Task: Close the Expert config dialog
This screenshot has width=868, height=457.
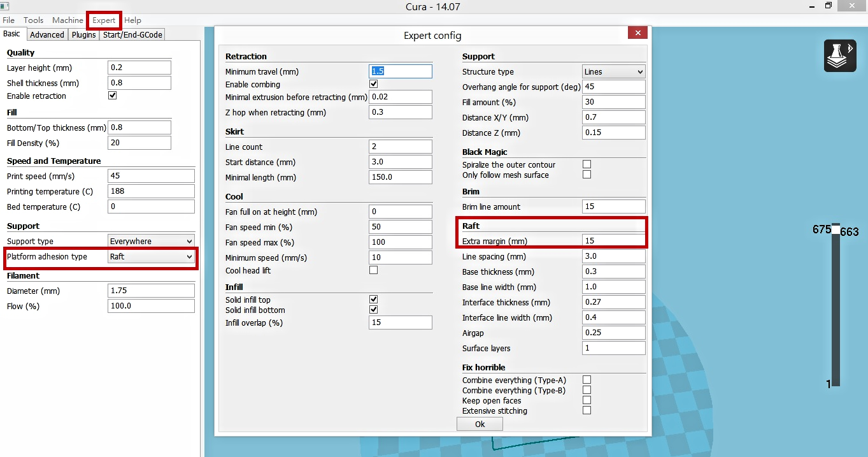Action: pos(637,33)
